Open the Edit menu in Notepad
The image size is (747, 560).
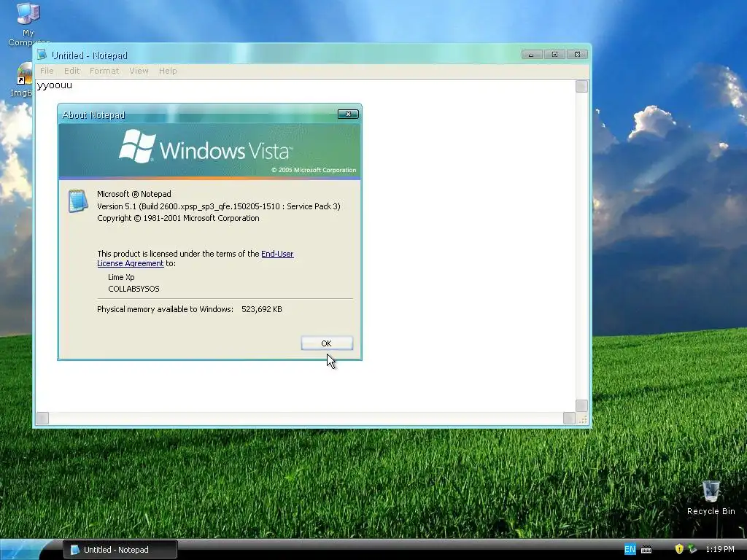click(72, 71)
